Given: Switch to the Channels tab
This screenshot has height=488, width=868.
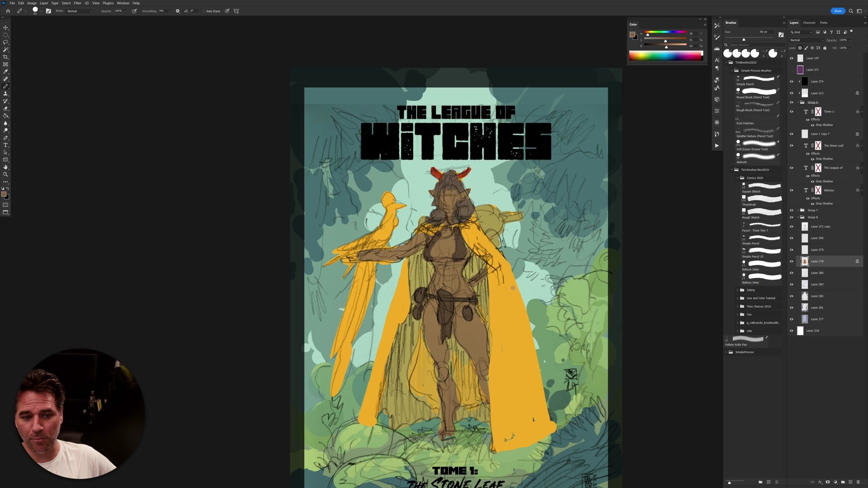Looking at the screenshot, I should point(809,23).
